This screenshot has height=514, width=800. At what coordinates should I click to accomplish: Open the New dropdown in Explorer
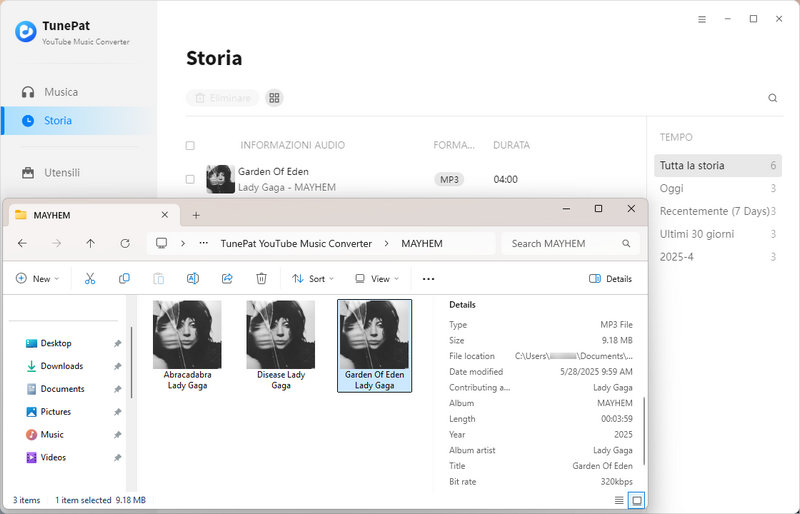pyautogui.click(x=38, y=279)
